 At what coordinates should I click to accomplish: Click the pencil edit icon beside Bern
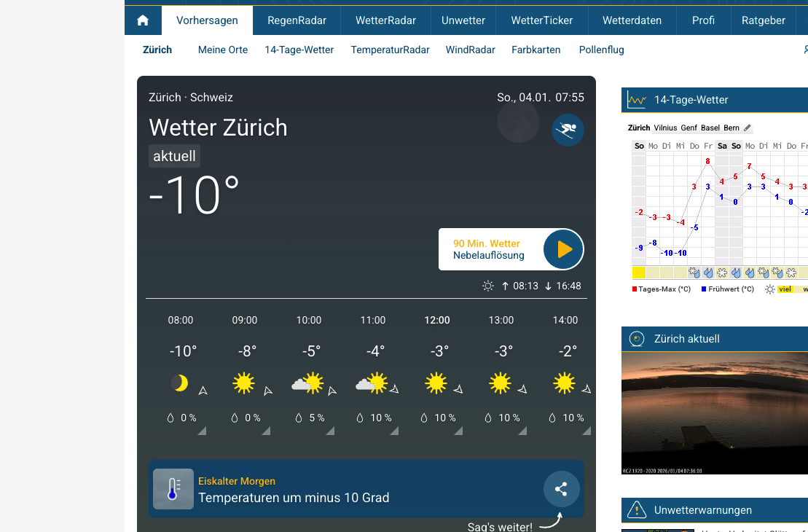coord(747,128)
